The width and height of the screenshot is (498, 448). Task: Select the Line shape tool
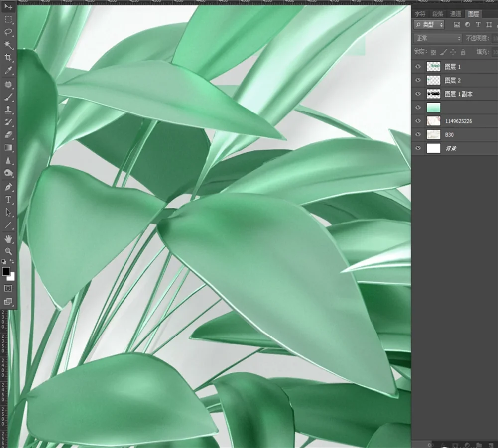[8, 225]
